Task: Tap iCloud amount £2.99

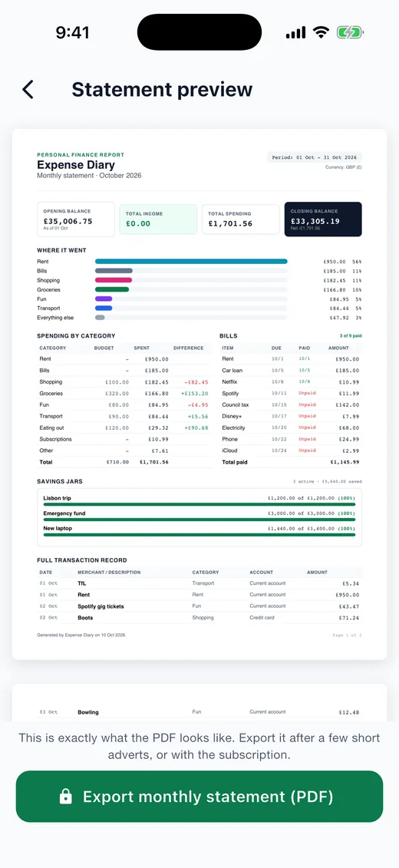Action: [x=350, y=451]
